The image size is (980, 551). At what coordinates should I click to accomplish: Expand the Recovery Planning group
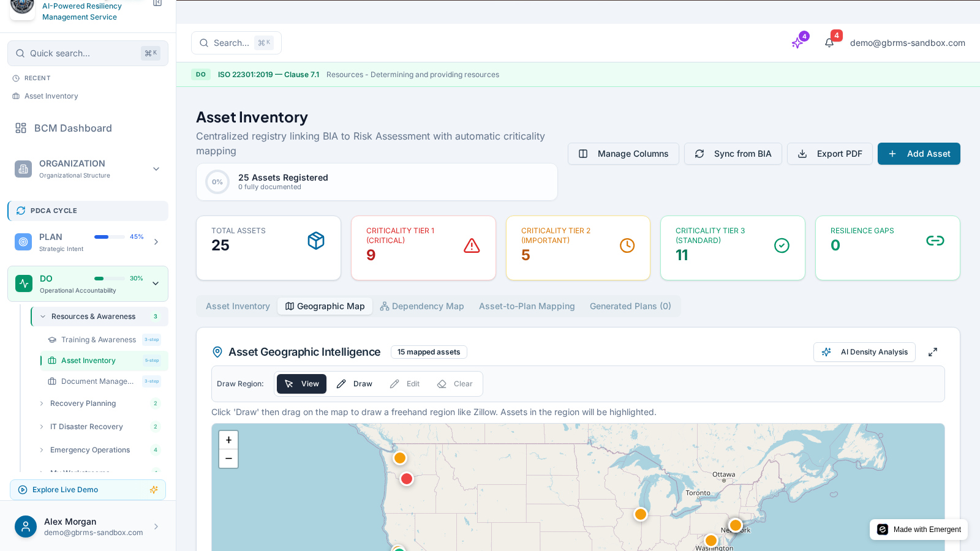[42, 403]
